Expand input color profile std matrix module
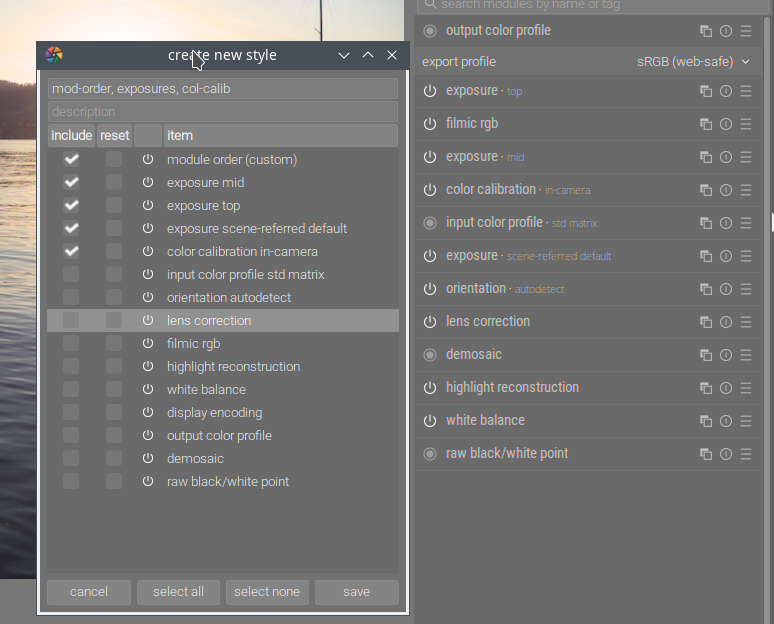The height and width of the screenshot is (624, 774). 521,223
